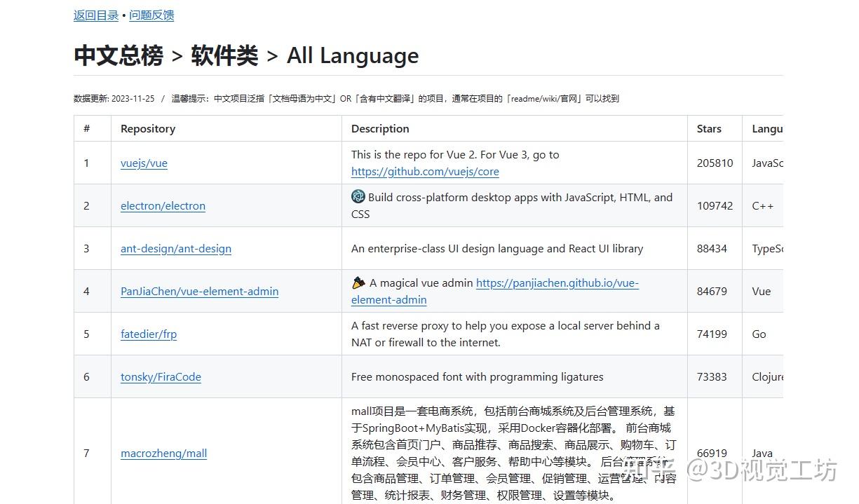Click the Language column header
Image resolution: width=859 pixels, height=504 pixels.
coord(769,129)
